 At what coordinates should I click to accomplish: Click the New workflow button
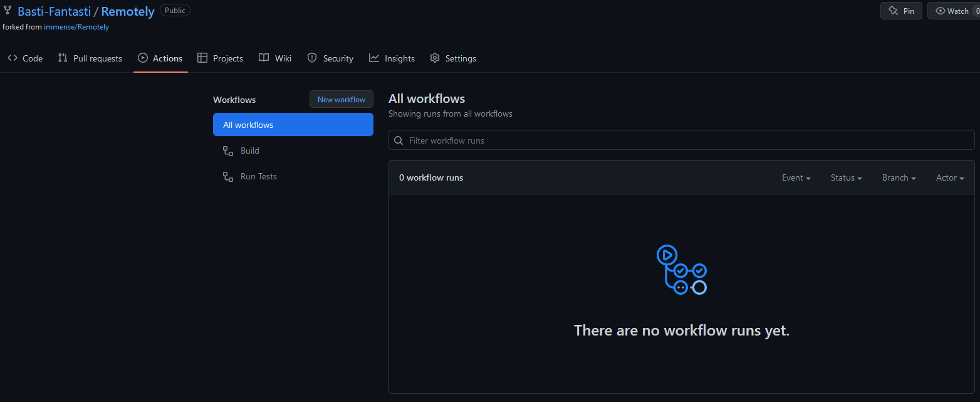pyautogui.click(x=341, y=99)
